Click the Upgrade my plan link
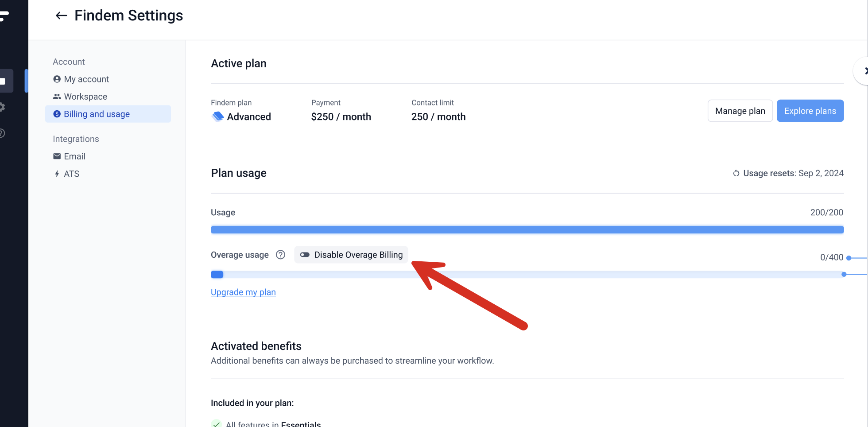 (243, 292)
